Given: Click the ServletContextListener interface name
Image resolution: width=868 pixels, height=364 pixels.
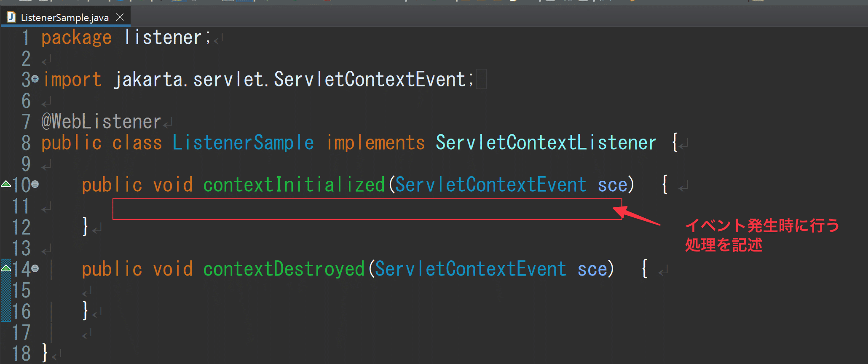Looking at the screenshot, I should point(546,143).
